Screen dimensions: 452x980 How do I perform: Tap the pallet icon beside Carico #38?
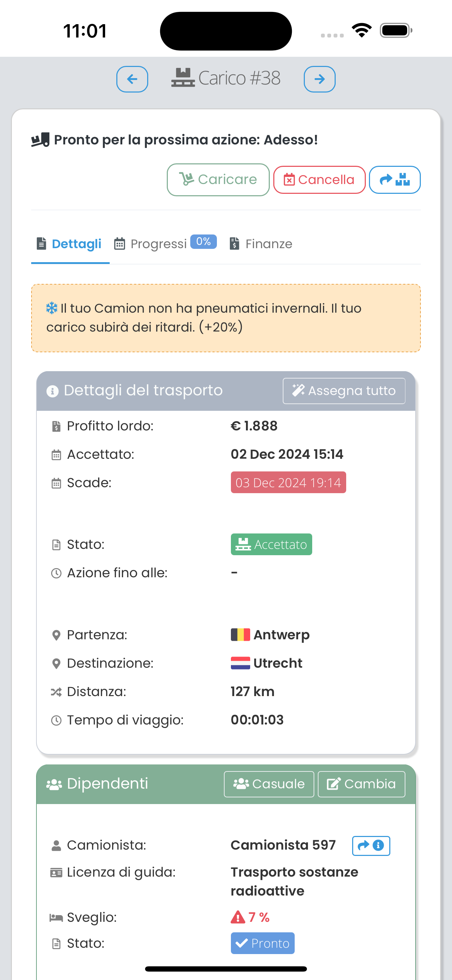tap(183, 78)
